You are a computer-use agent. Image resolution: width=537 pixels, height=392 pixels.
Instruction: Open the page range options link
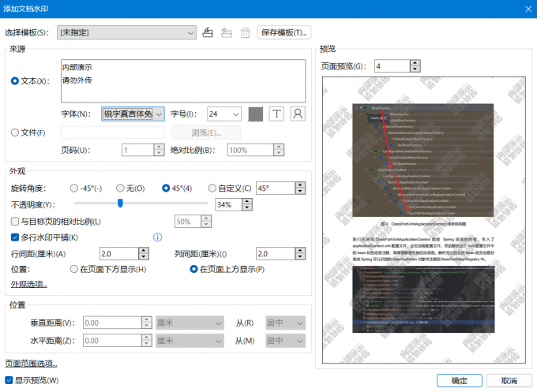coord(31,364)
